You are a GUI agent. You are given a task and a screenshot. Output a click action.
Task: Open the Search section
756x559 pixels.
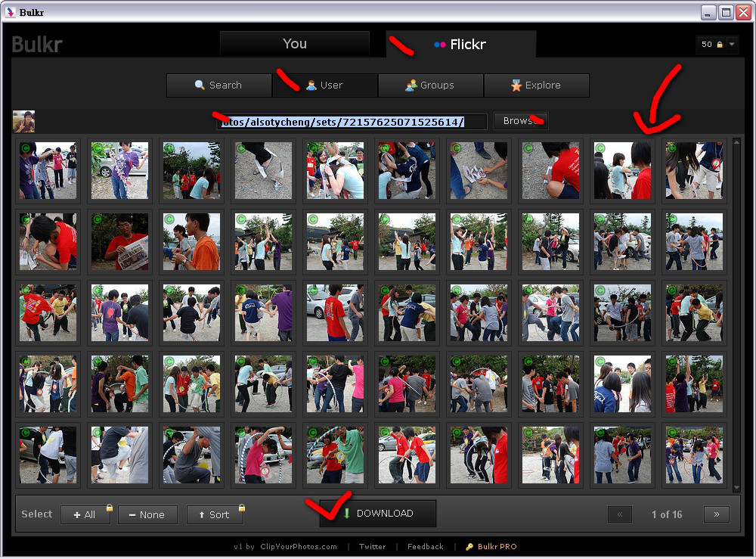(219, 85)
